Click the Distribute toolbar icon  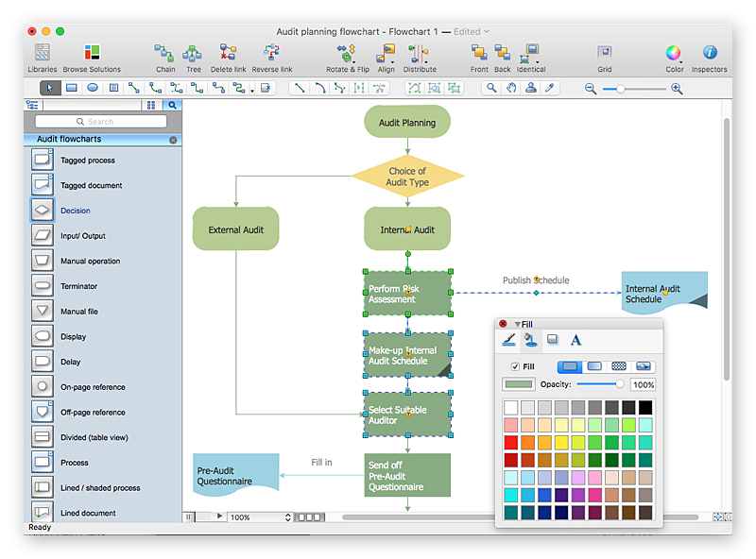(419, 54)
